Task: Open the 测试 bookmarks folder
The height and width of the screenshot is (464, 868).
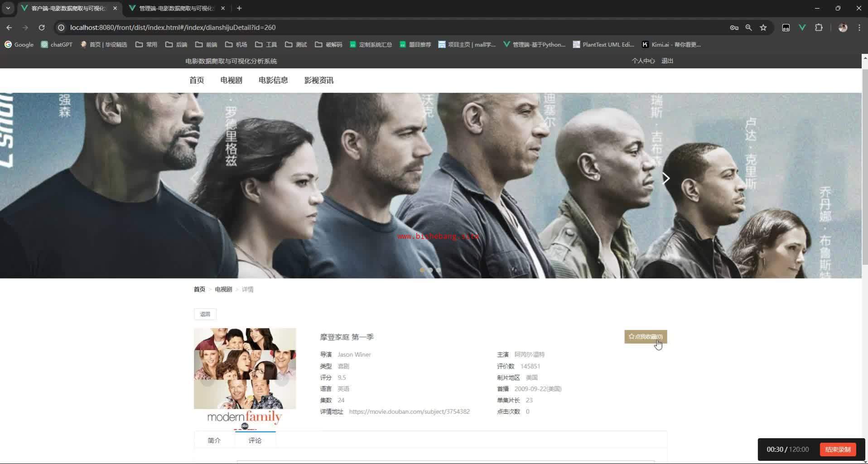Action: (296, 44)
